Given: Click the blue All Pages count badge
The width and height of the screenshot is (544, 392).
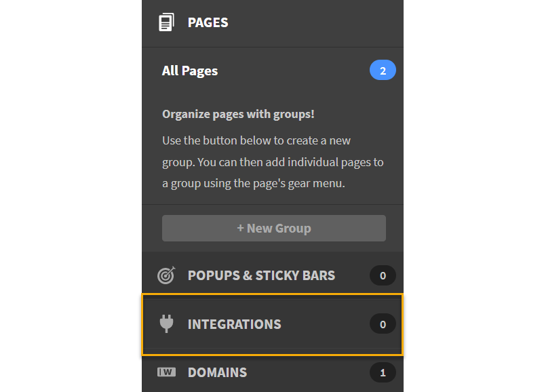Looking at the screenshot, I should pyautogui.click(x=383, y=71).
